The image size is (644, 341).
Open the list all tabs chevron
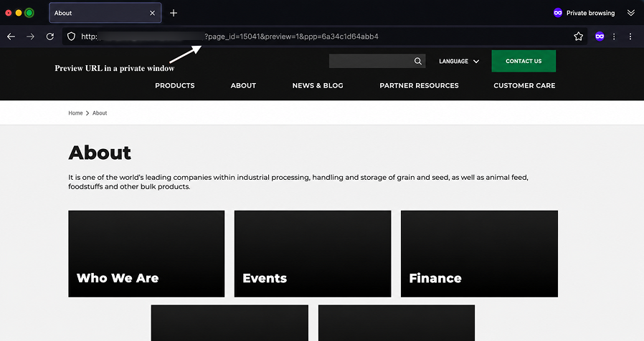(x=631, y=13)
